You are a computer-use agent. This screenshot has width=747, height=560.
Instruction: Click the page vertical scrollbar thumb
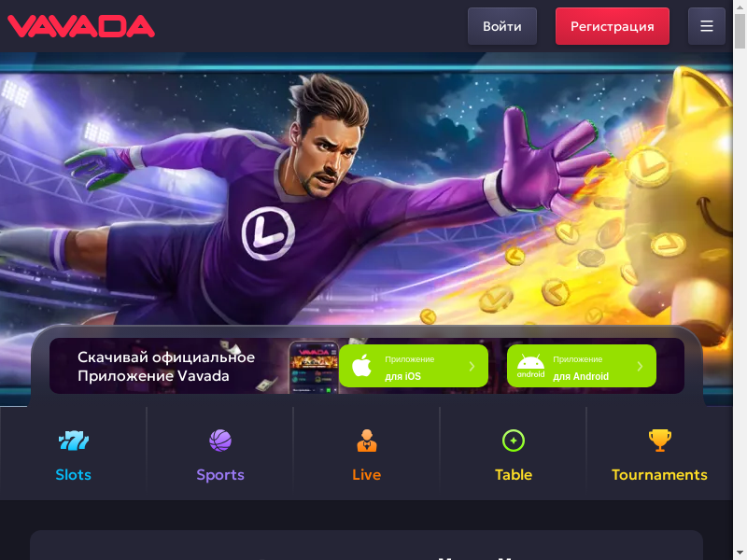point(740,31)
